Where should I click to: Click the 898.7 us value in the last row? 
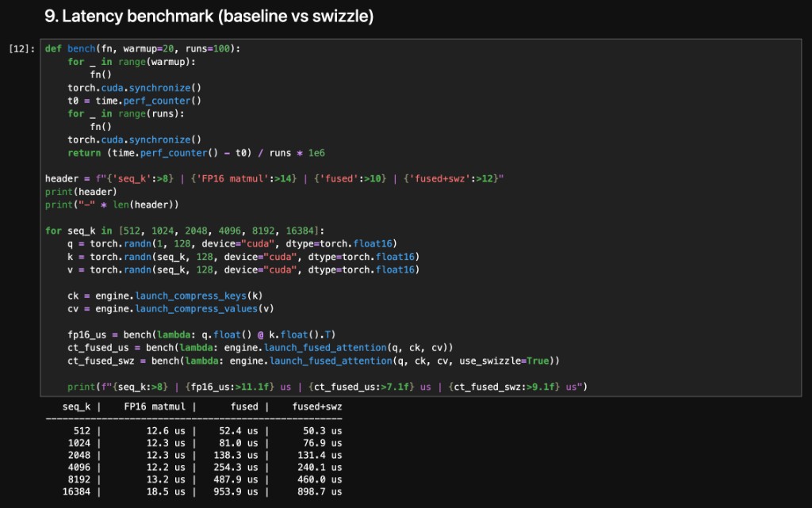pos(320,492)
